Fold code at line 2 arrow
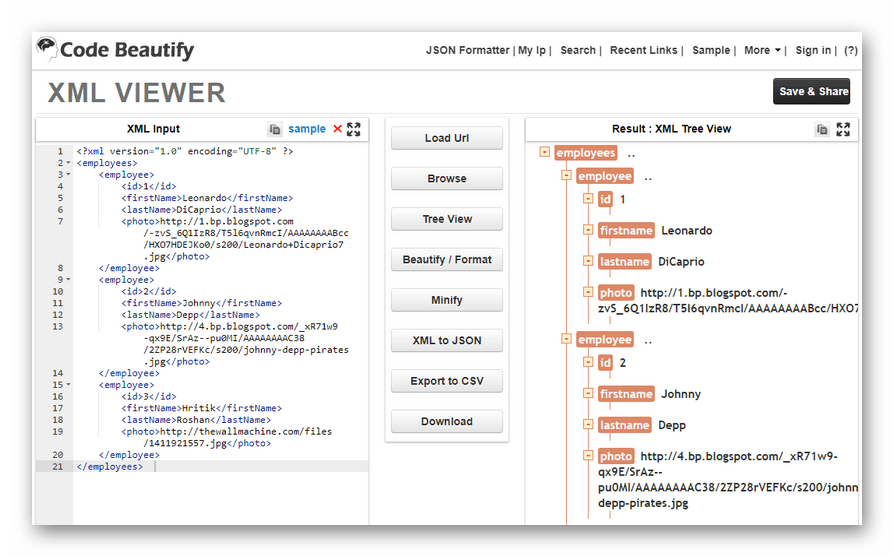Image resolution: width=894 pixels, height=557 pixels. [x=68, y=163]
